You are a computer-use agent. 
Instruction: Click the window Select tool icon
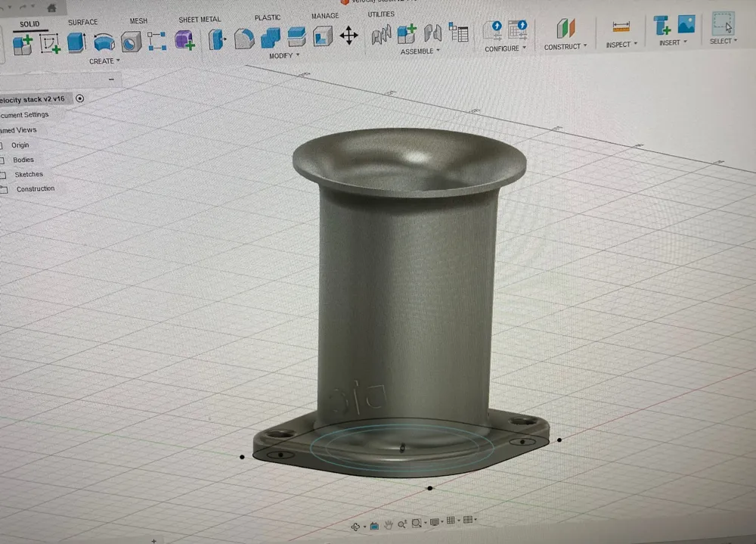click(x=723, y=23)
